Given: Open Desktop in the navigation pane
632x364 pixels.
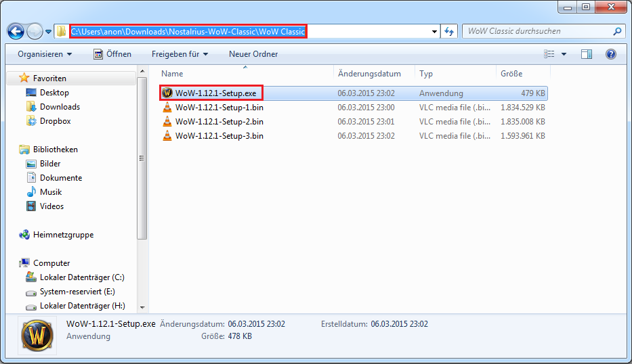Looking at the screenshot, I should click(x=54, y=93).
